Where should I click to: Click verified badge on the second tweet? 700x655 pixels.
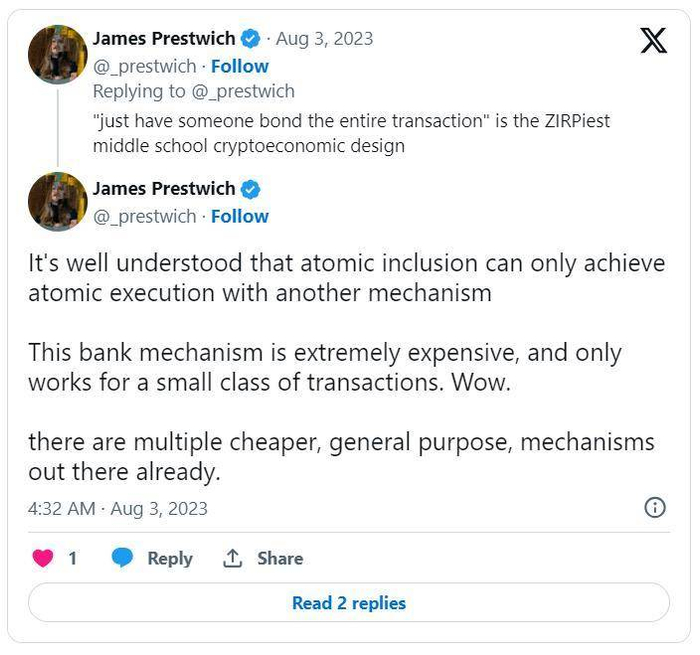pyautogui.click(x=250, y=189)
